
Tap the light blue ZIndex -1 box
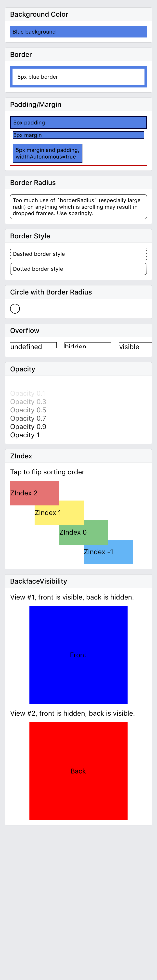(x=108, y=552)
